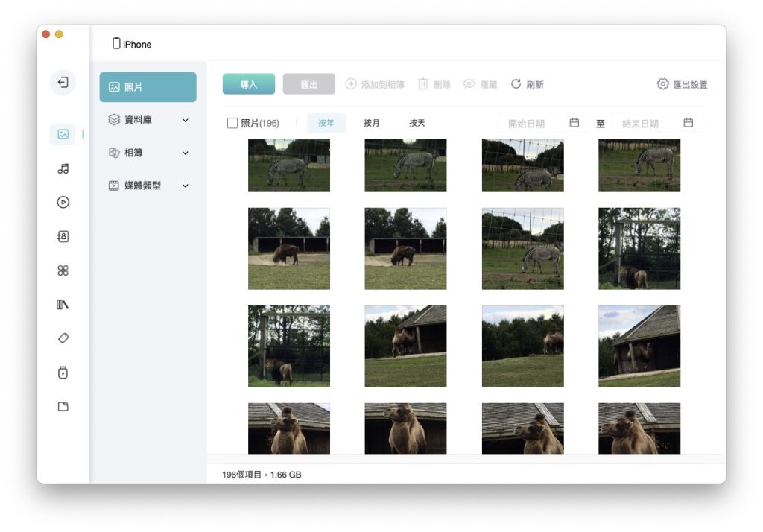Open the books library icon
Image resolution: width=763 pixels, height=532 pixels.
point(63,305)
